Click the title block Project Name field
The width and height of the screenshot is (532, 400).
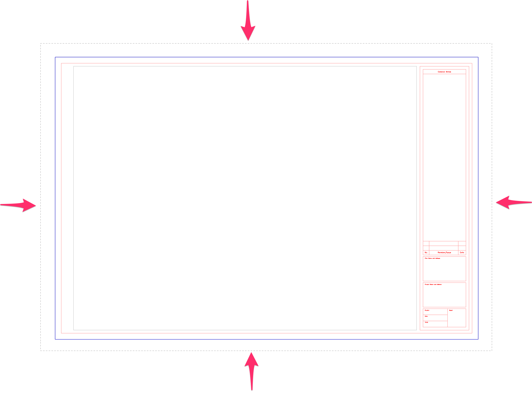(x=444, y=295)
